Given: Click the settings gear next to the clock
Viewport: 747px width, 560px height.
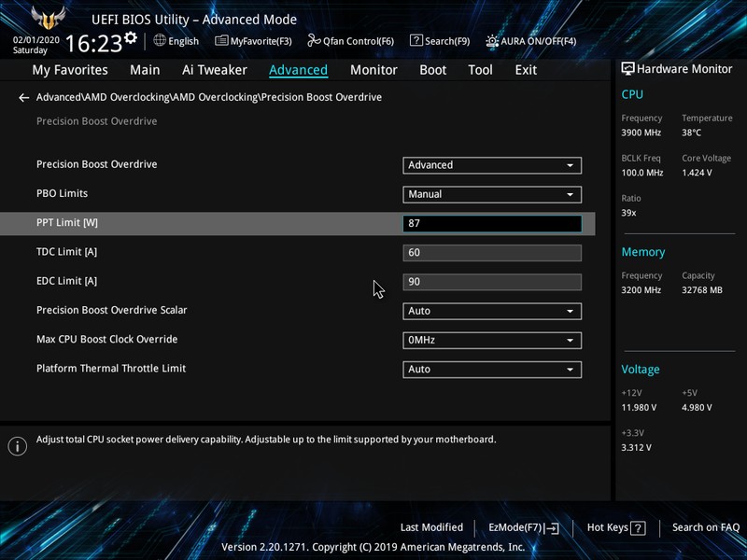Looking at the screenshot, I should click(131, 37).
